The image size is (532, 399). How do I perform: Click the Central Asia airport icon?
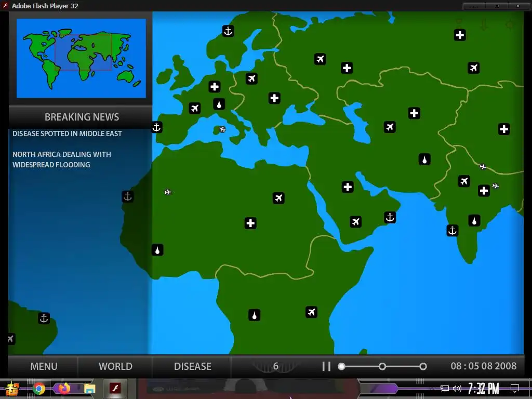coord(390,127)
